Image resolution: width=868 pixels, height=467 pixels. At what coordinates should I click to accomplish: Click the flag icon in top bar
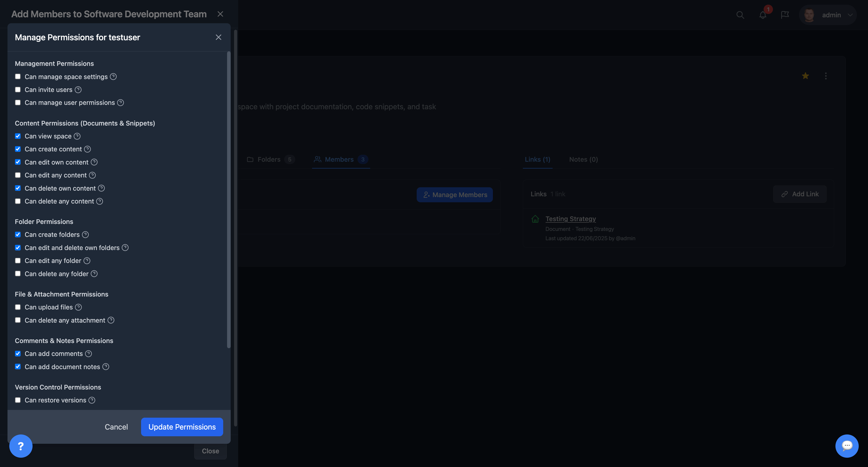[785, 15]
